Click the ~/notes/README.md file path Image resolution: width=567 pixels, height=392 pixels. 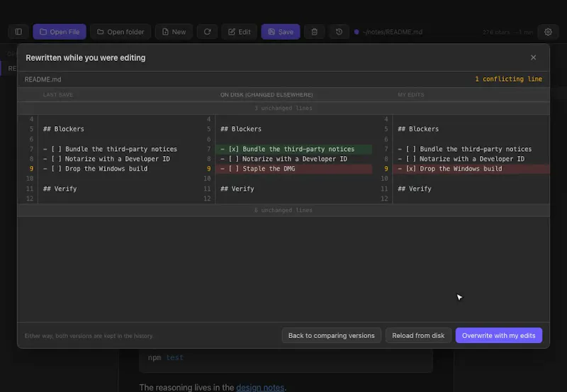point(393,32)
